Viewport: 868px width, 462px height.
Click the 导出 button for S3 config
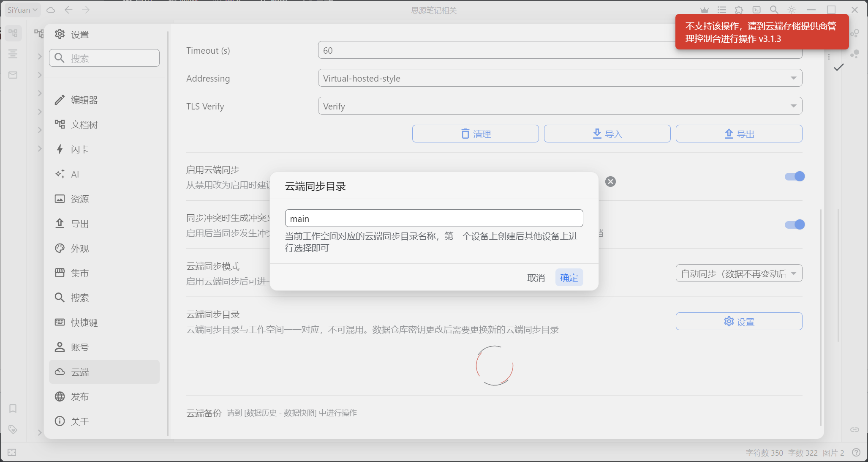(739, 134)
